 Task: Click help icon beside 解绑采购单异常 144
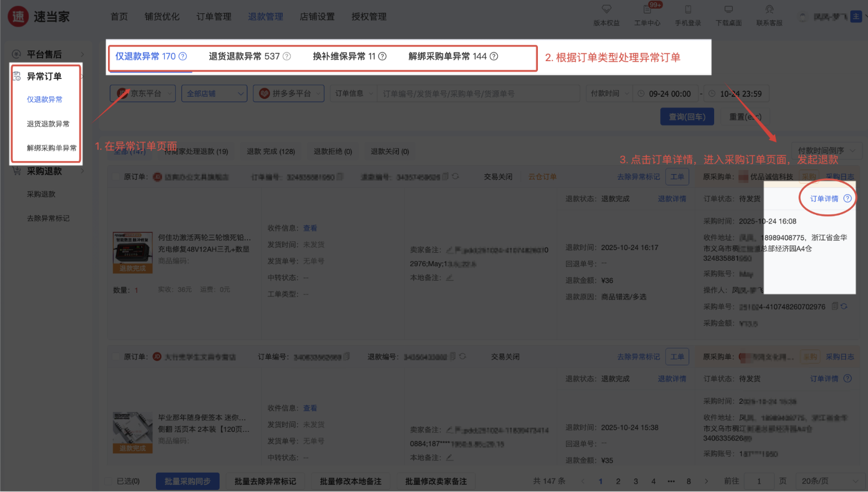coord(494,57)
